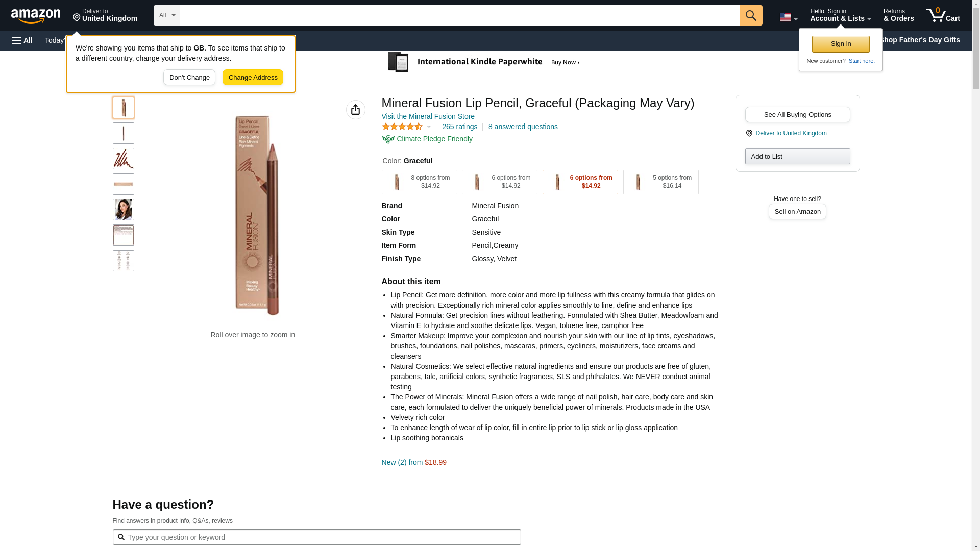Expand the All search category dropdown
This screenshot has height=551, width=980.
point(166,15)
